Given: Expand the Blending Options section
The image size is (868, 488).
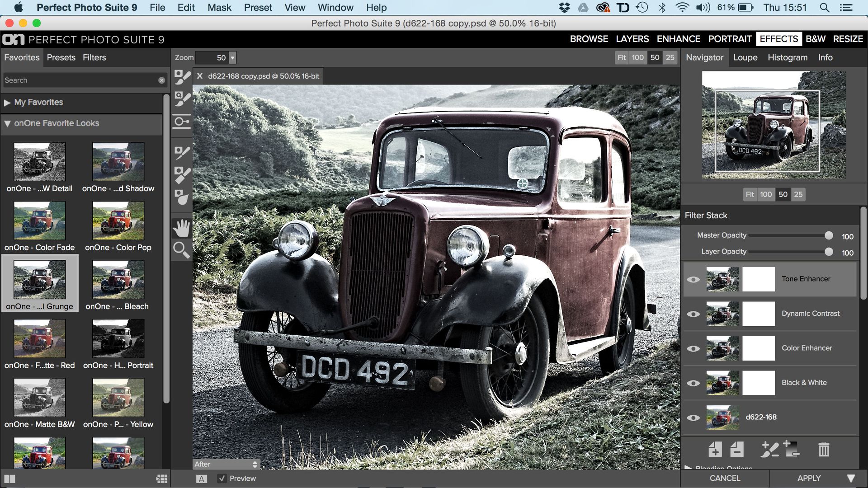Looking at the screenshot, I should click(689, 468).
